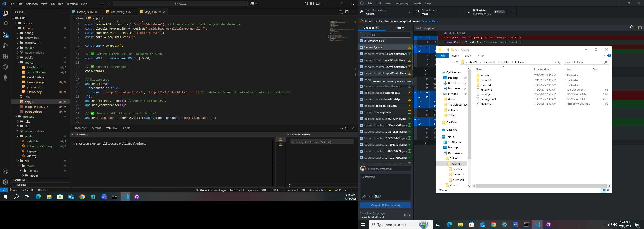
Task: Click the Copilot generate commit message icon
Action: (x=371, y=196)
